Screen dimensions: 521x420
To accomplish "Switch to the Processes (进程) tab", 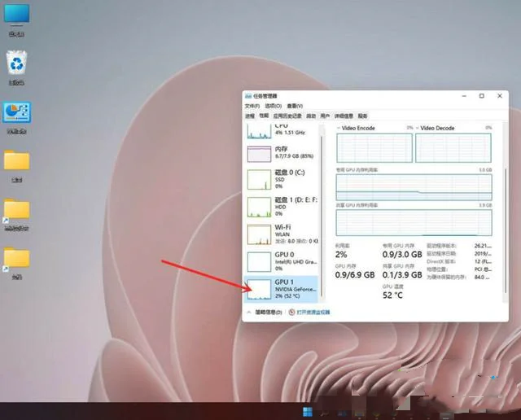I will point(251,116).
